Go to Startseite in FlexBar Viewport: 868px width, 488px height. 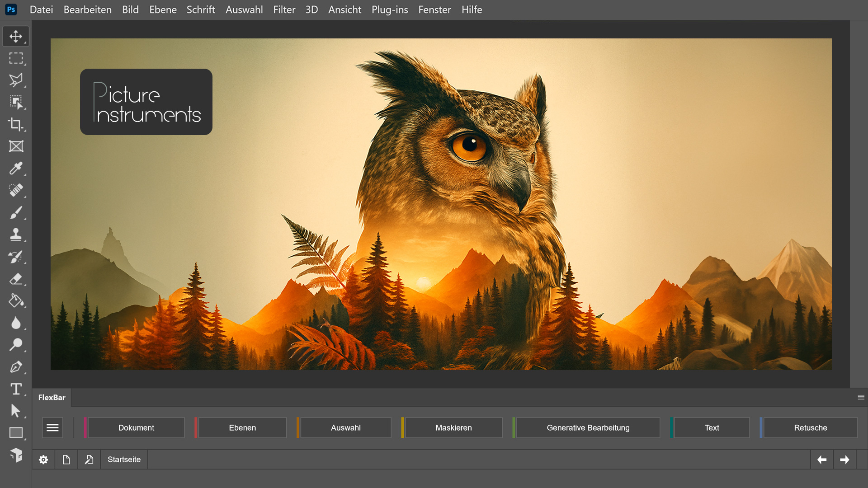click(x=124, y=460)
